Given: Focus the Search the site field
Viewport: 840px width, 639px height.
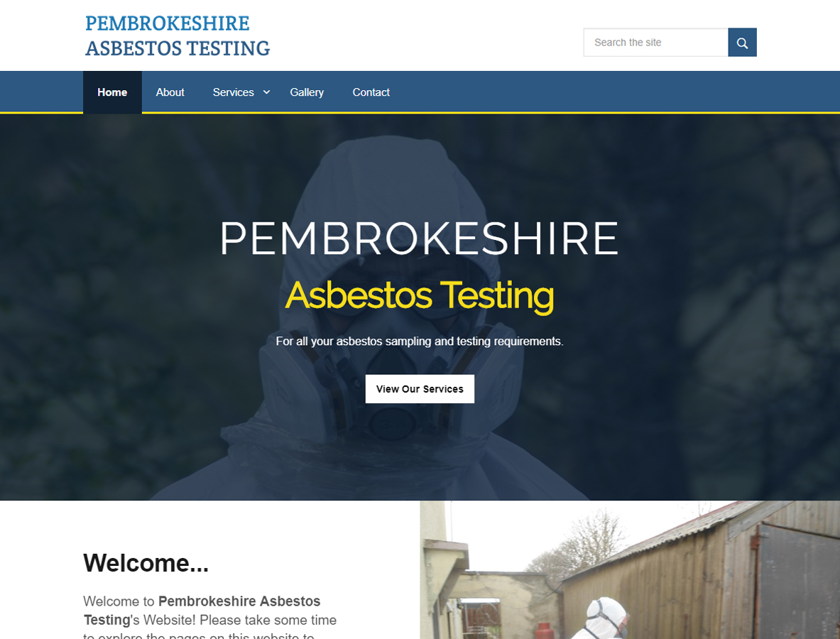Looking at the screenshot, I should (655, 43).
